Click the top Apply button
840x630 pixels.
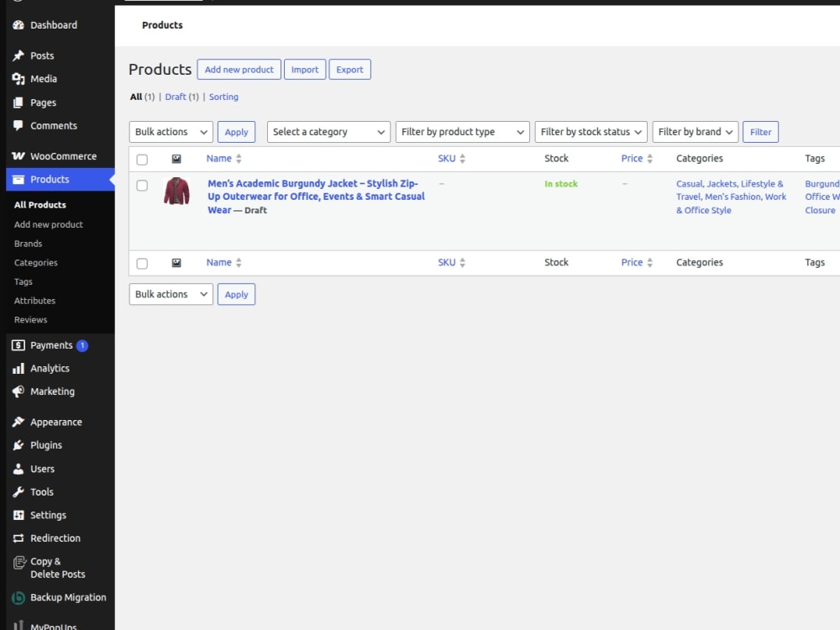click(x=236, y=132)
